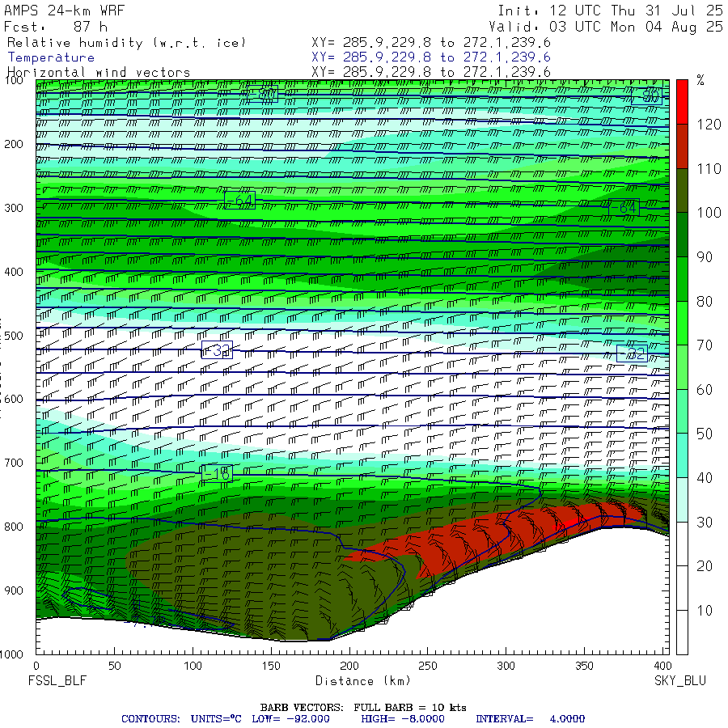Click the -64 contour label near right edge

(x=624, y=207)
